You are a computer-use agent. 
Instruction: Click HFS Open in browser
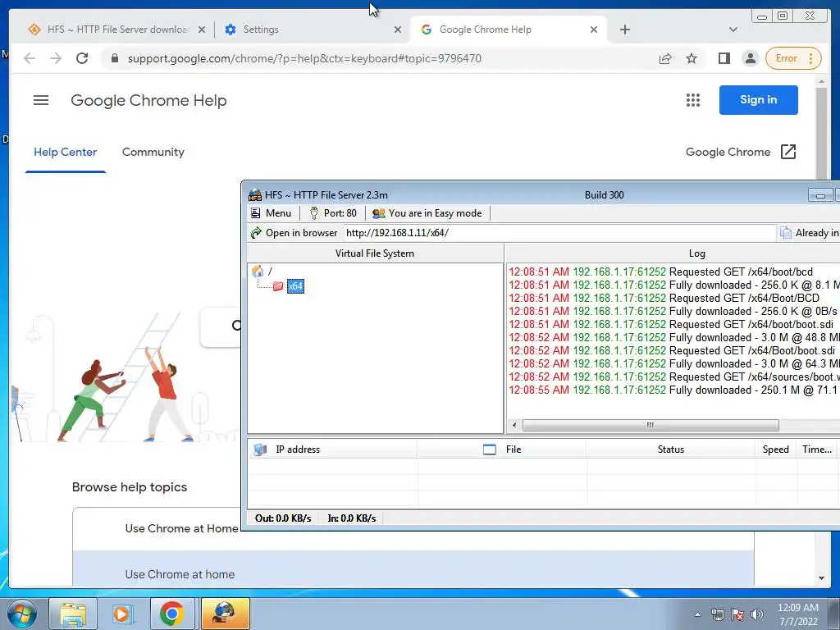[294, 233]
